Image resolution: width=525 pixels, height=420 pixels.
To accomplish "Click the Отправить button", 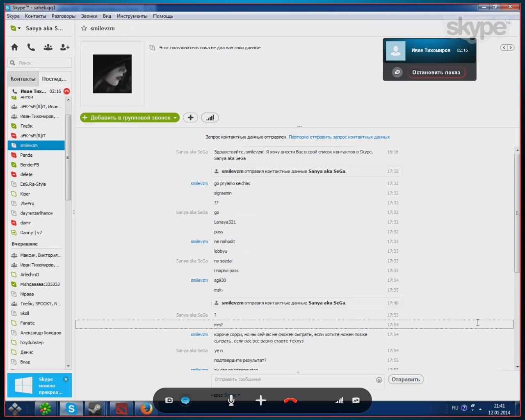I will tap(406, 379).
